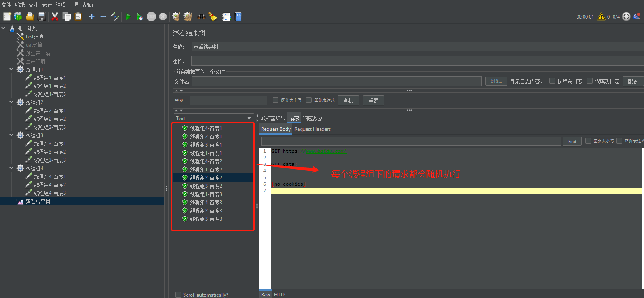
Task: Switch to the 响应数据 tab
Action: [313, 118]
